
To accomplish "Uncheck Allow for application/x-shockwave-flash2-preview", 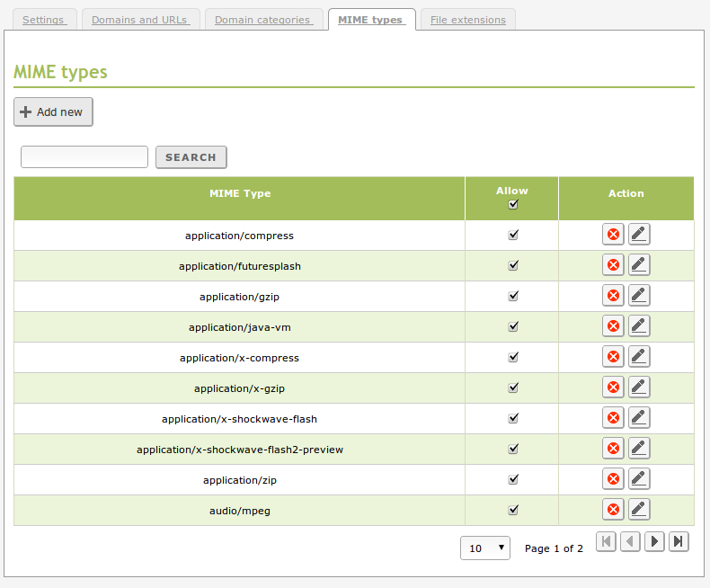I will pos(513,449).
